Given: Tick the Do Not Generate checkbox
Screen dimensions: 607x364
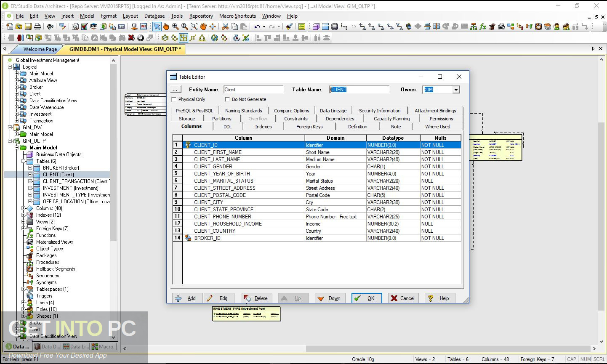Looking at the screenshot, I should coord(227,99).
